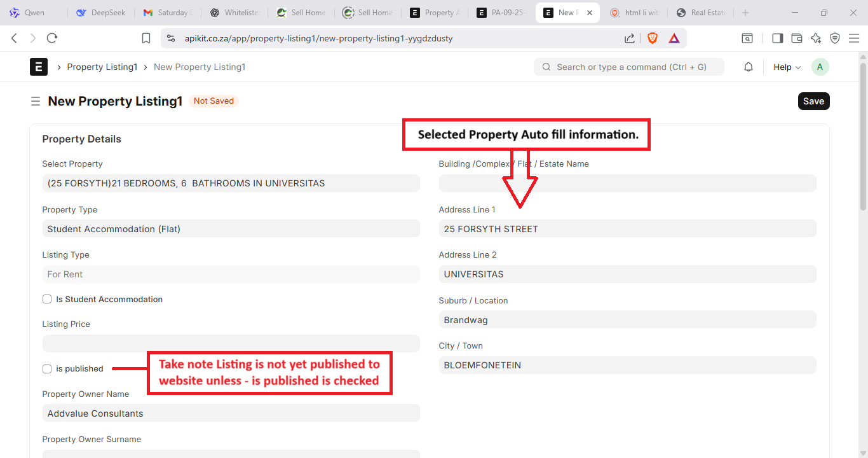Click the Listing Price input field
The image size is (868, 458).
click(231, 343)
